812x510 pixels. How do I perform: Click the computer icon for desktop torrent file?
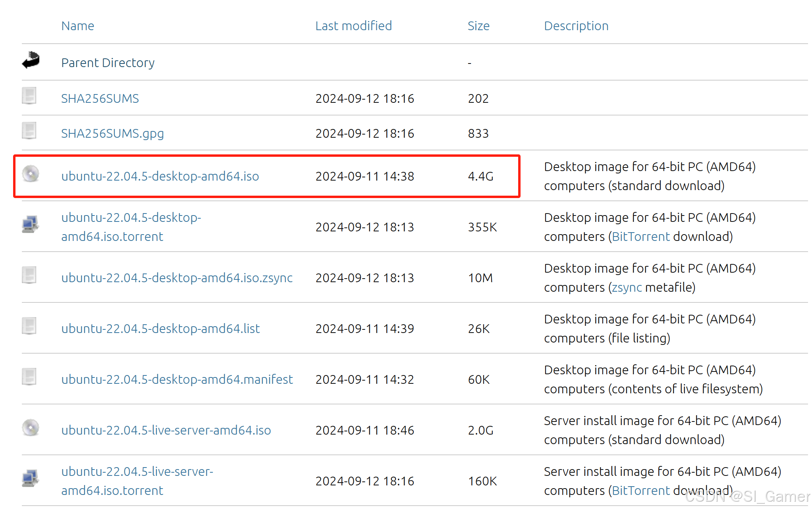tap(30, 224)
